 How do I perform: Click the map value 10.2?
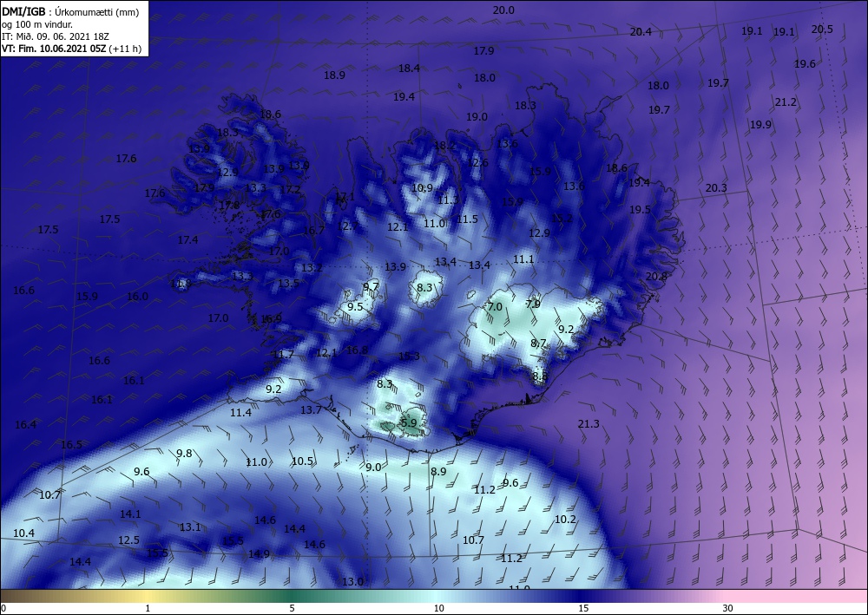click(565, 520)
